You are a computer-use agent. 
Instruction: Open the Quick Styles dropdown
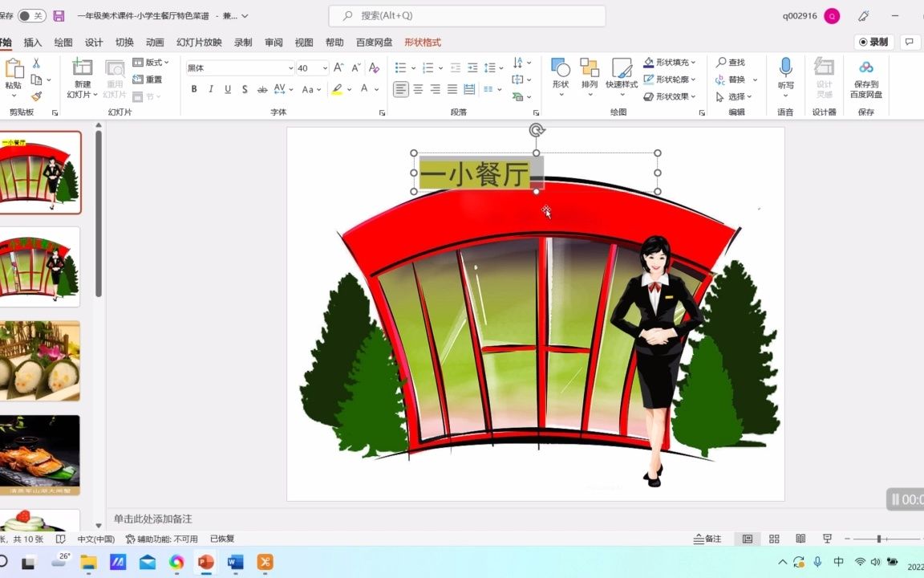(624, 76)
